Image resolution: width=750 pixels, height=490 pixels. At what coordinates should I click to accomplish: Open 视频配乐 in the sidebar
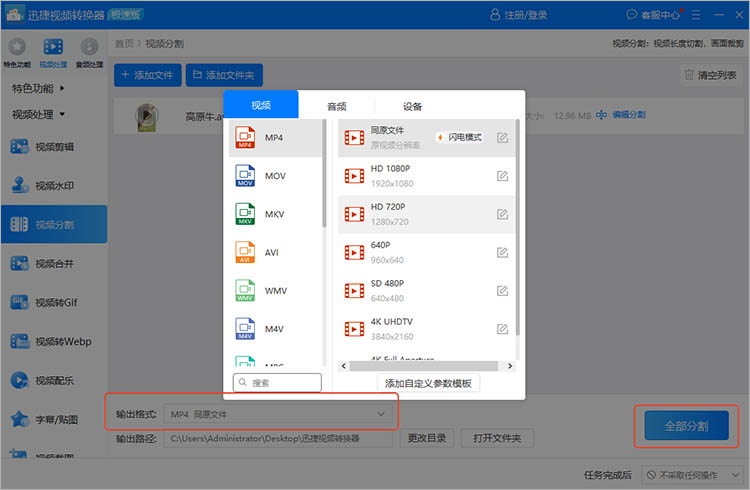pos(54,380)
